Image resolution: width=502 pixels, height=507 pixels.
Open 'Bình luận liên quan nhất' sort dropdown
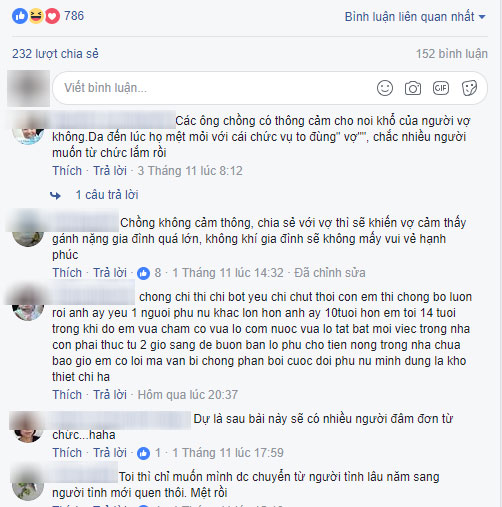point(415,17)
